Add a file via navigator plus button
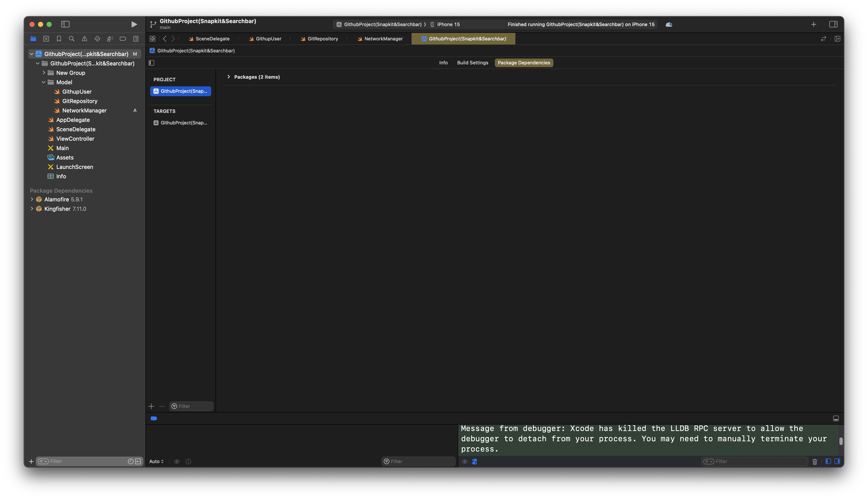The width and height of the screenshot is (868, 499). pyautogui.click(x=31, y=461)
